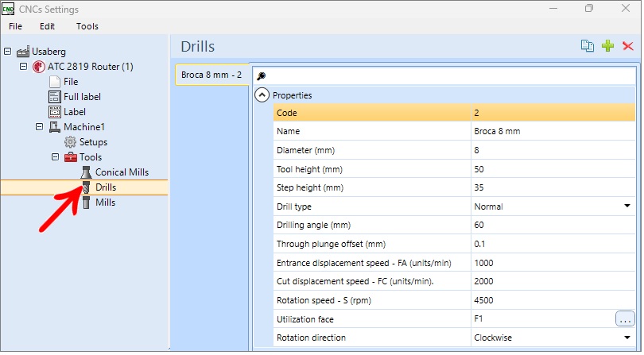The width and height of the screenshot is (644, 355).
Task: Open the Rotation direction dropdown arrow
Action: (x=627, y=338)
